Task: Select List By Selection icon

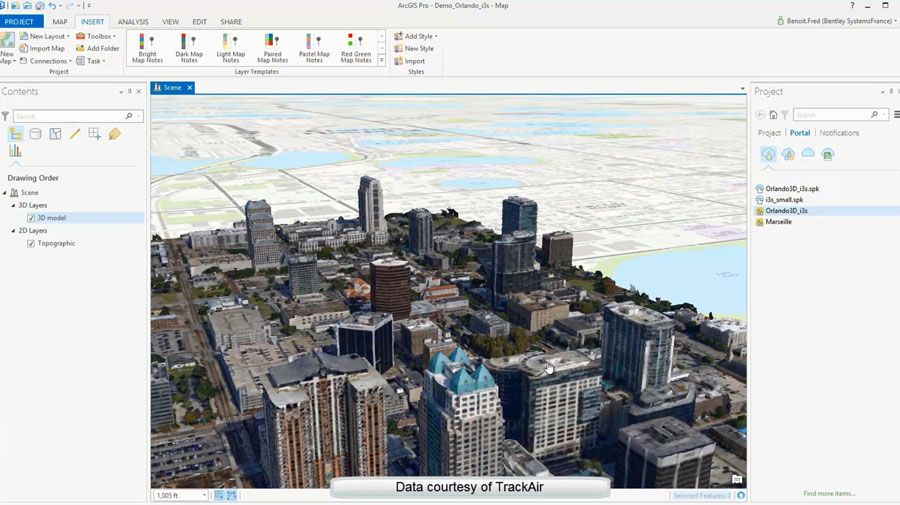Action: [x=55, y=134]
